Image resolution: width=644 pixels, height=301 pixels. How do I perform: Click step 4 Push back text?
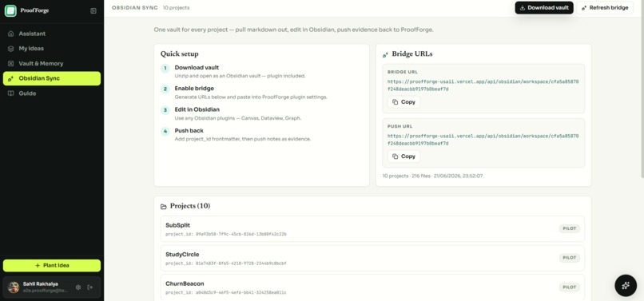(x=189, y=131)
